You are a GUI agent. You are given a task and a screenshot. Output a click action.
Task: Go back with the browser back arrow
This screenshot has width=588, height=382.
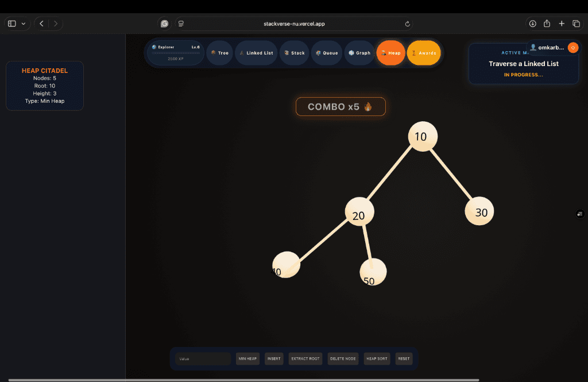coord(41,24)
